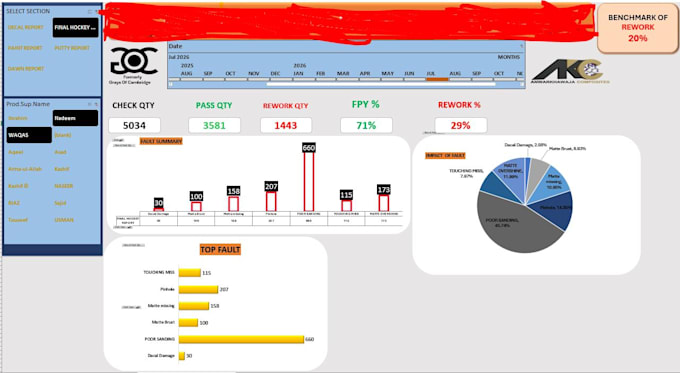
Task: Filter by supervisor RIAZ
Action: point(14,203)
